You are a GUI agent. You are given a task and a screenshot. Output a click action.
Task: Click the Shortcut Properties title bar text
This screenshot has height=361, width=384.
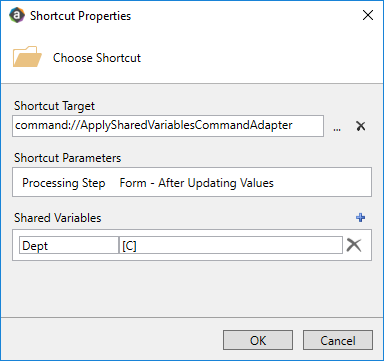(80, 16)
